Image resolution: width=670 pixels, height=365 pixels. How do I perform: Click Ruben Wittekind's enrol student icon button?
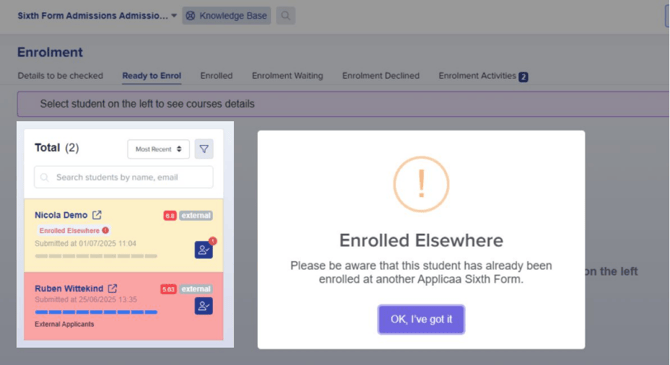[204, 306]
